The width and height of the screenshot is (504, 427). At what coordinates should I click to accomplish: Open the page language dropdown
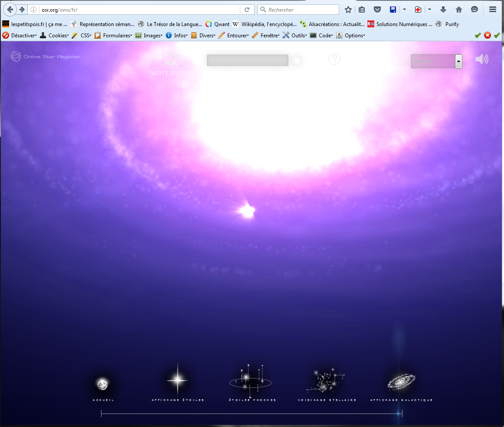coord(436,62)
